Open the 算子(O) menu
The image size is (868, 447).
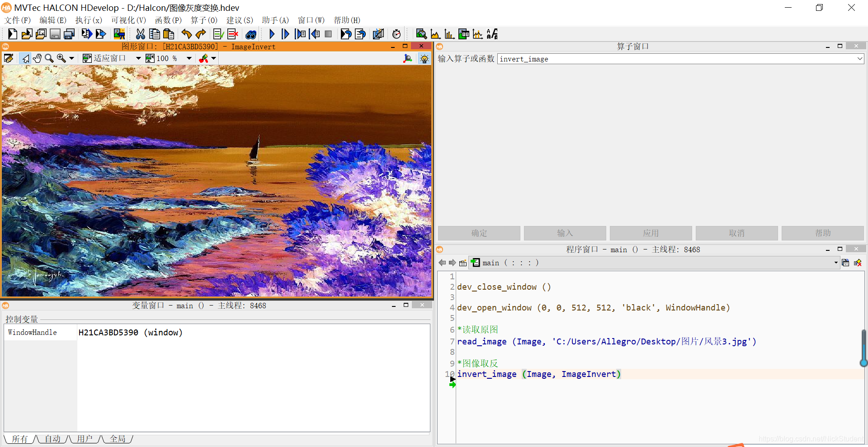[204, 20]
